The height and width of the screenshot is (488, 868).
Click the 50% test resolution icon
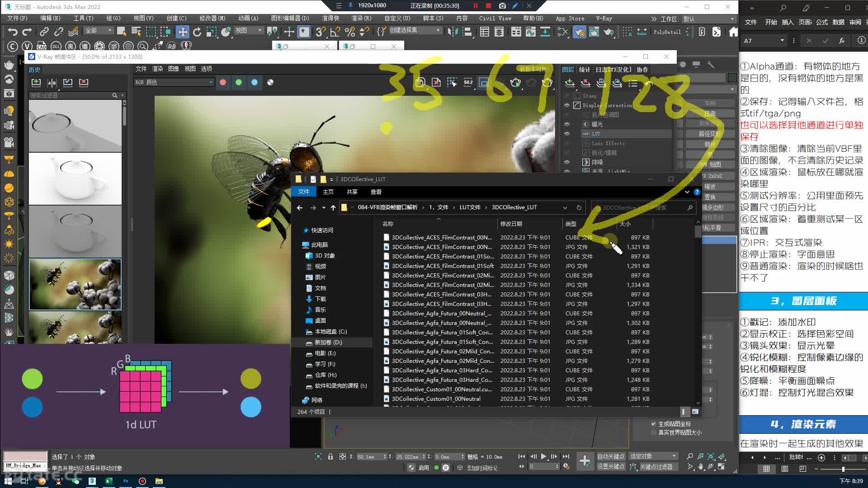(468, 82)
